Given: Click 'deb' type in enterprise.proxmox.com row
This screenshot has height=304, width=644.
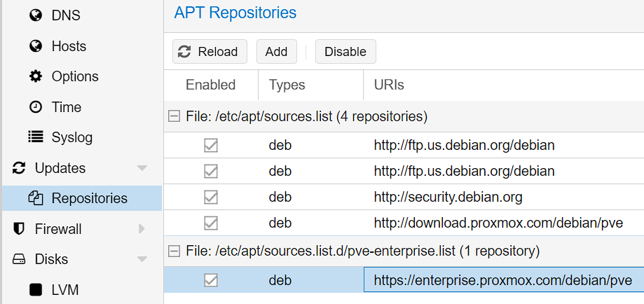Looking at the screenshot, I should 280,280.
